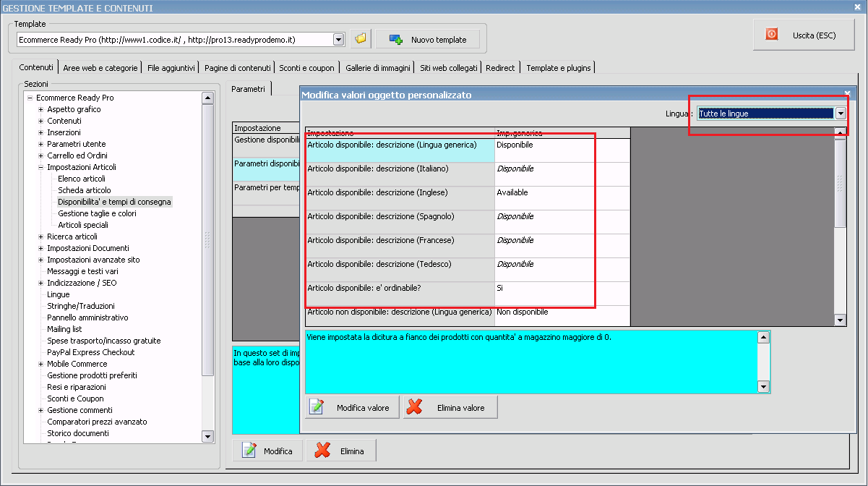Select Articolo disponibile descrizione (Italiano) row
Viewport: 868px width, 486px height.
click(x=468, y=174)
